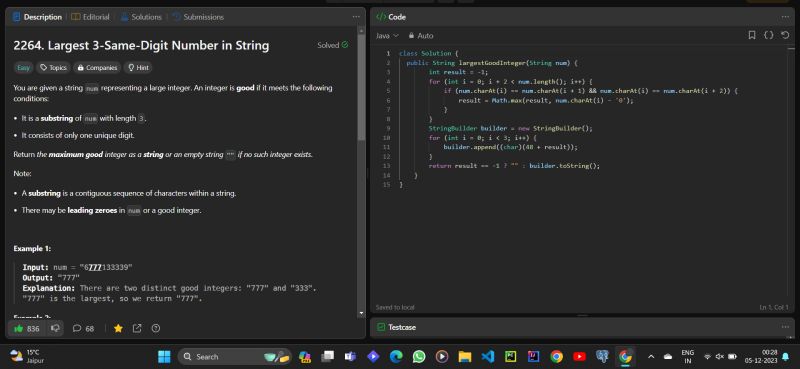Open the notification bell icon

(786, 356)
